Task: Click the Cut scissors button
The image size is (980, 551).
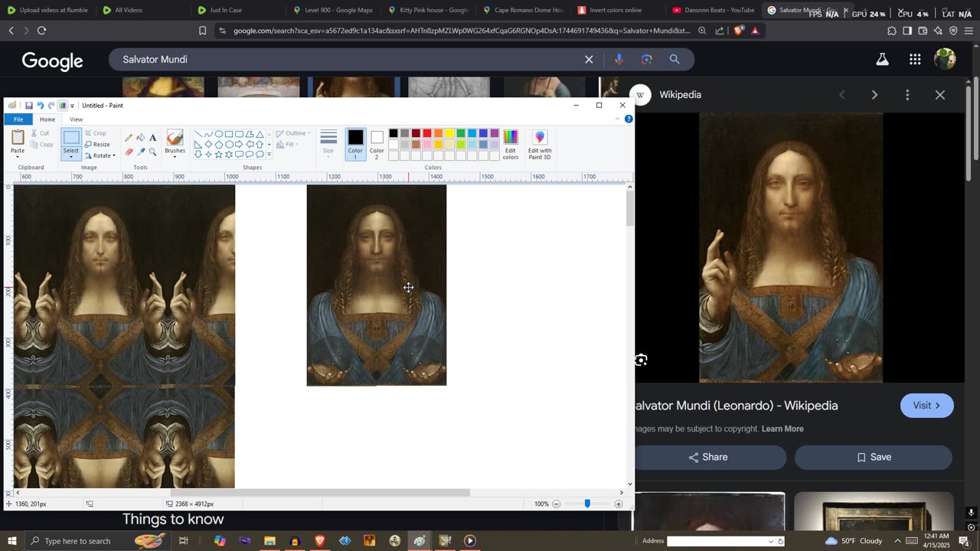Action: 40,133
